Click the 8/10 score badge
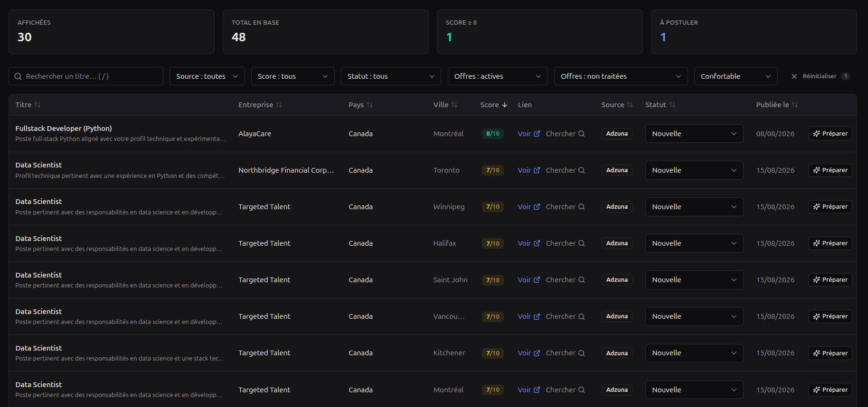The image size is (868, 407). click(x=493, y=134)
